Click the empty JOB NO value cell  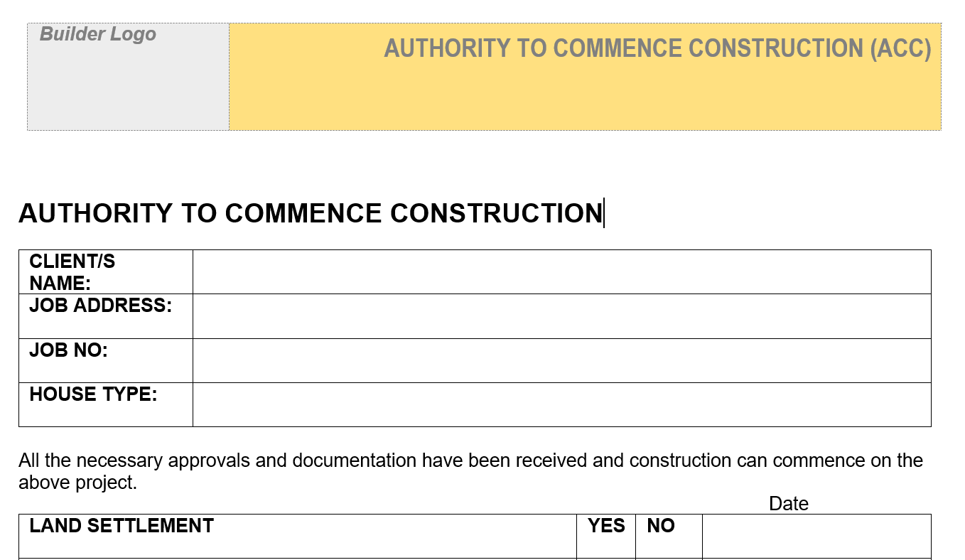(561, 360)
